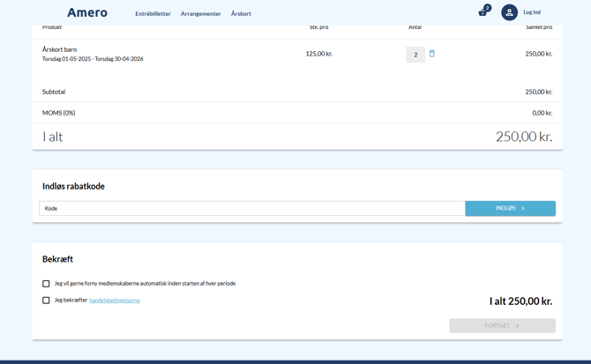Viewport: 591px width, 364px height.
Task: Open the shopping basket icon
Action: point(482,13)
